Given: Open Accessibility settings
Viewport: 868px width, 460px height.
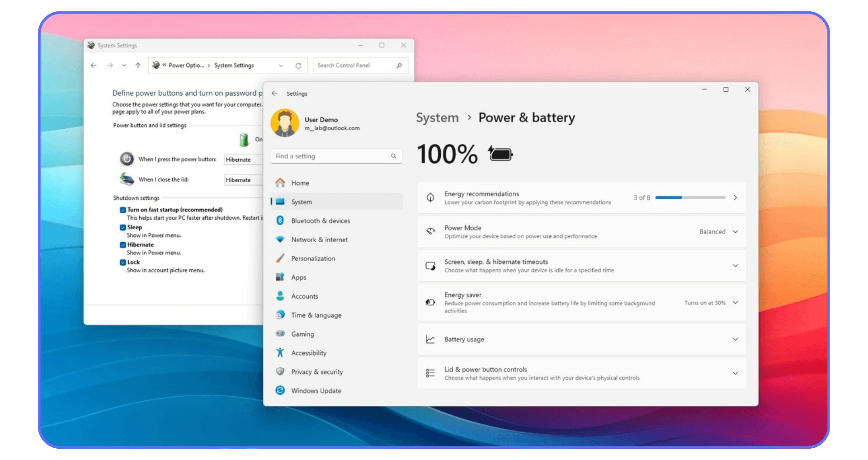Looking at the screenshot, I should pyautogui.click(x=309, y=353).
